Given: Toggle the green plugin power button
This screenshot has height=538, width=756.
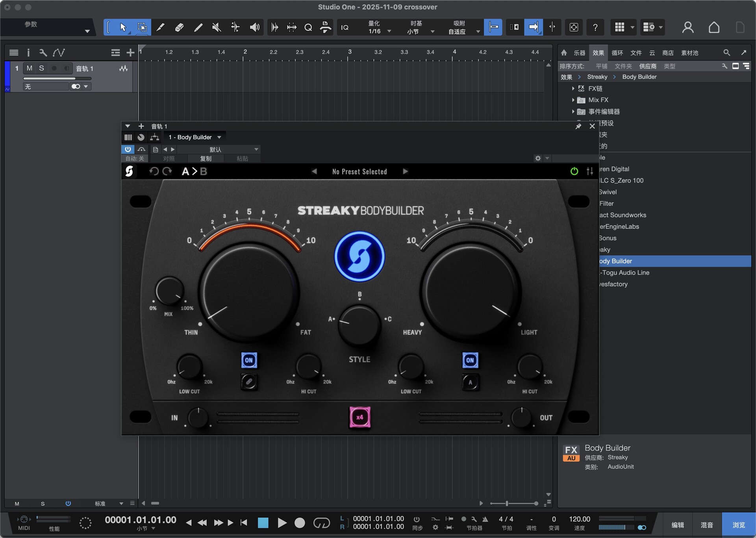Looking at the screenshot, I should coord(574,171).
